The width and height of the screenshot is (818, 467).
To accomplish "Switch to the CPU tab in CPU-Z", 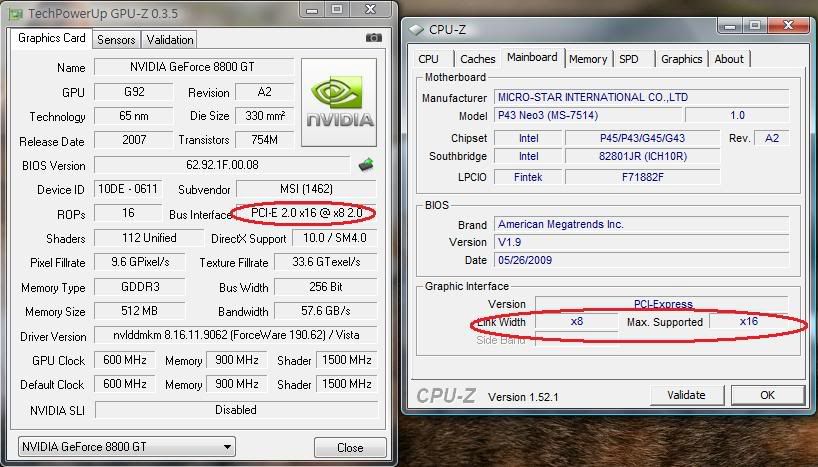I will pos(429,59).
